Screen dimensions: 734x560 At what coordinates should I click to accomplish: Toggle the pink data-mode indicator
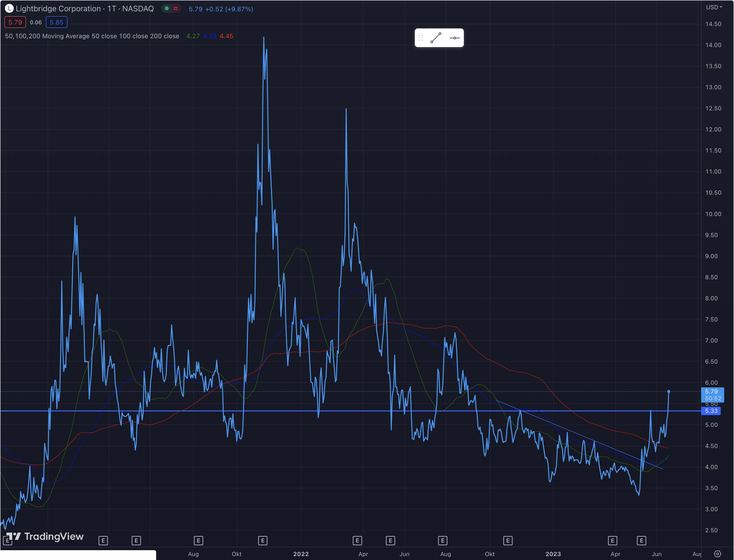(x=175, y=8)
